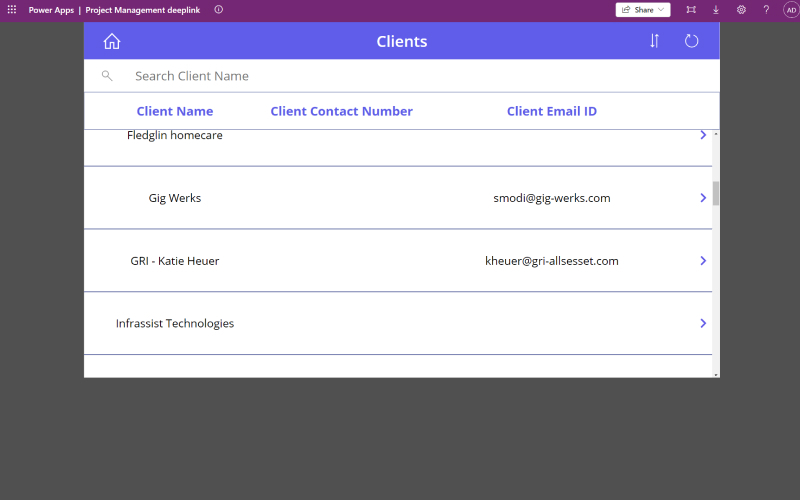Image resolution: width=800 pixels, height=500 pixels.
Task: Open Fledglin homecare details chevron
Action: 703,135
